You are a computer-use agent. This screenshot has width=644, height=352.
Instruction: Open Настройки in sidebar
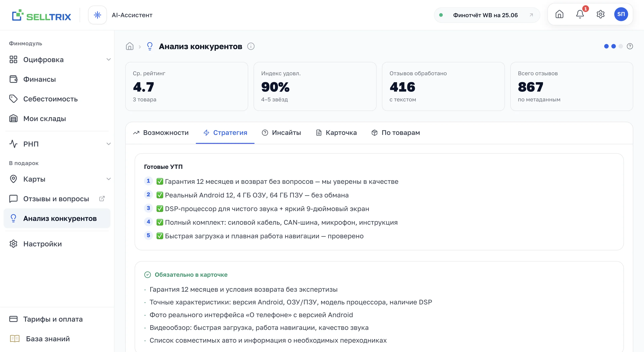tap(57, 244)
